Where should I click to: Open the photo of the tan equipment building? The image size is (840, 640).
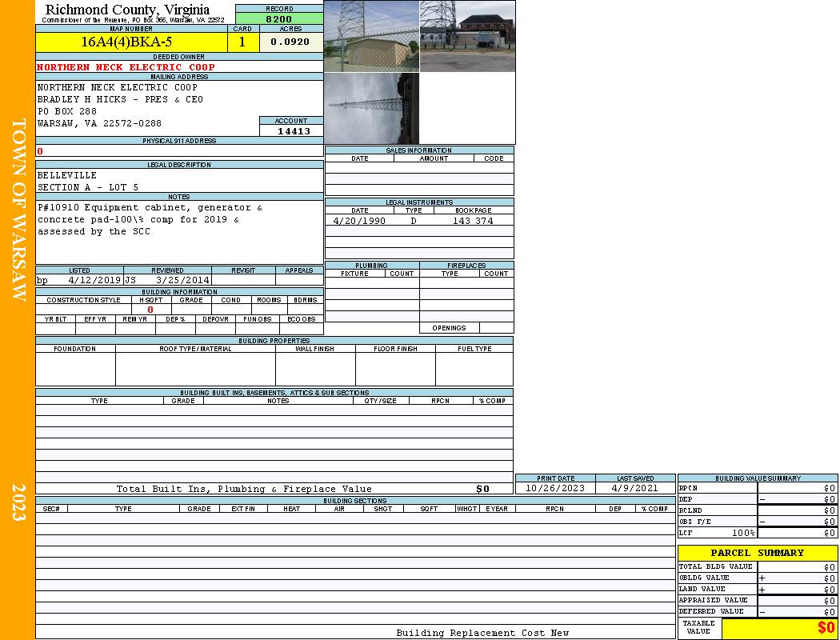pos(371,36)
